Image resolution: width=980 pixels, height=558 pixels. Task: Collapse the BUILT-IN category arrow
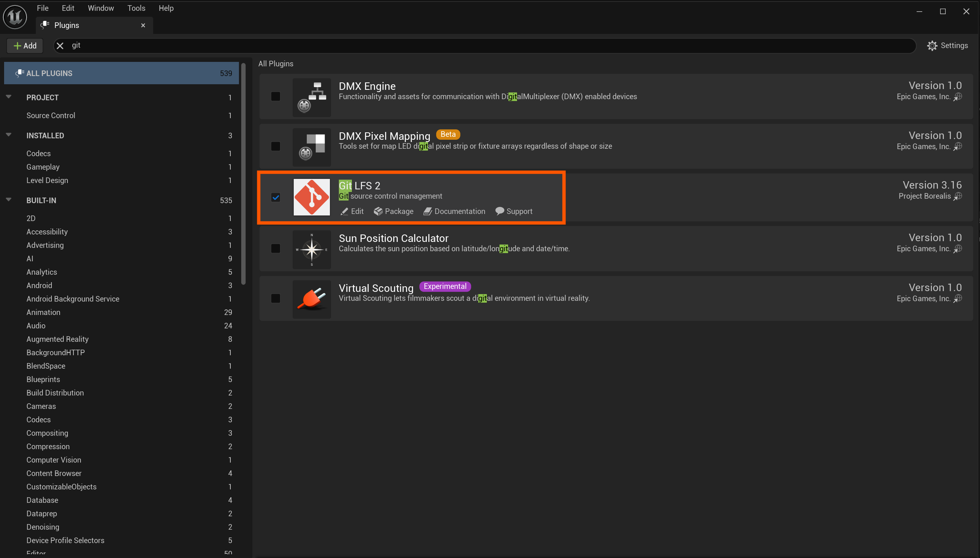coord(9,199)
